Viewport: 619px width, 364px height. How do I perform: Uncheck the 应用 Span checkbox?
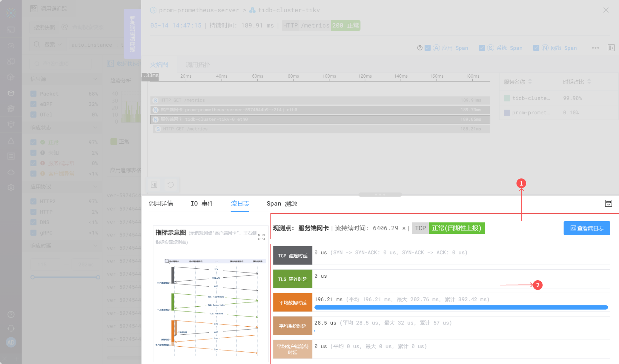[428, 48]
